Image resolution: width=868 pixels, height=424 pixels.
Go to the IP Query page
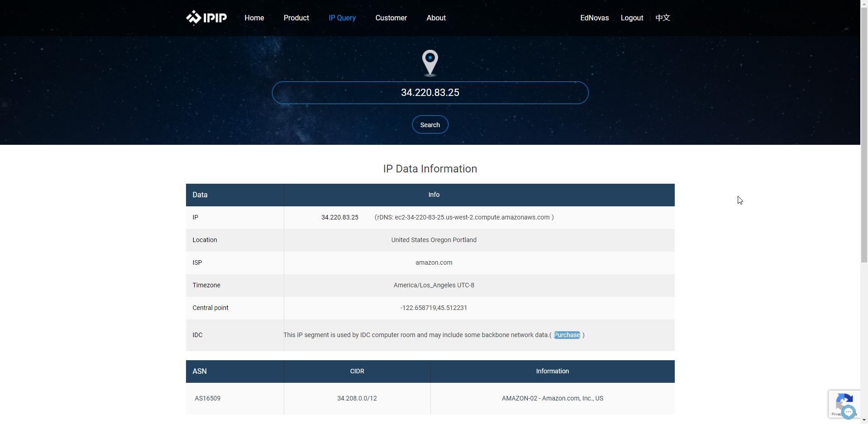click(x=342, y=18)
